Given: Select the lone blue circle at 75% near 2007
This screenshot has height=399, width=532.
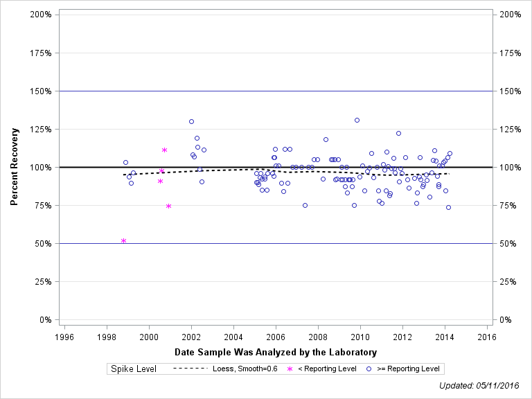Looking at the screenshot, I should click(x=305, y=205).
